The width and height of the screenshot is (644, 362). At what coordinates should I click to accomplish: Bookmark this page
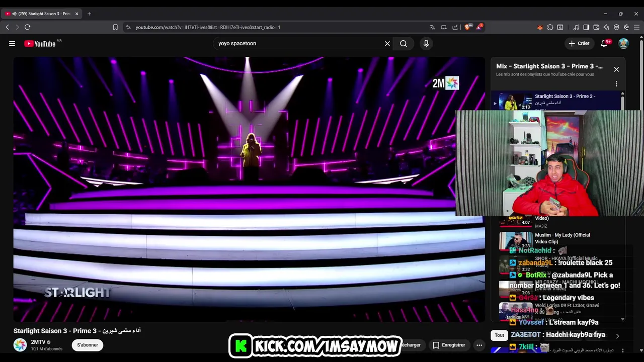tap(115, 27)
